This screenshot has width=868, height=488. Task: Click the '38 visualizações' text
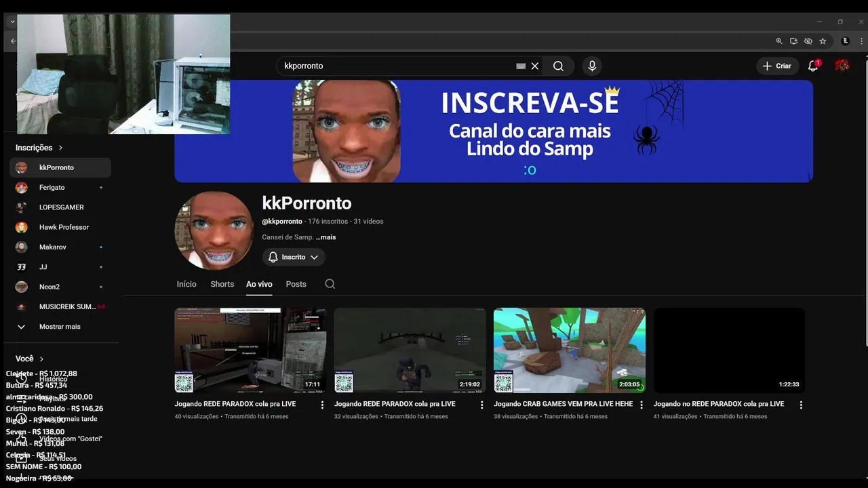[x=516, y=416]
